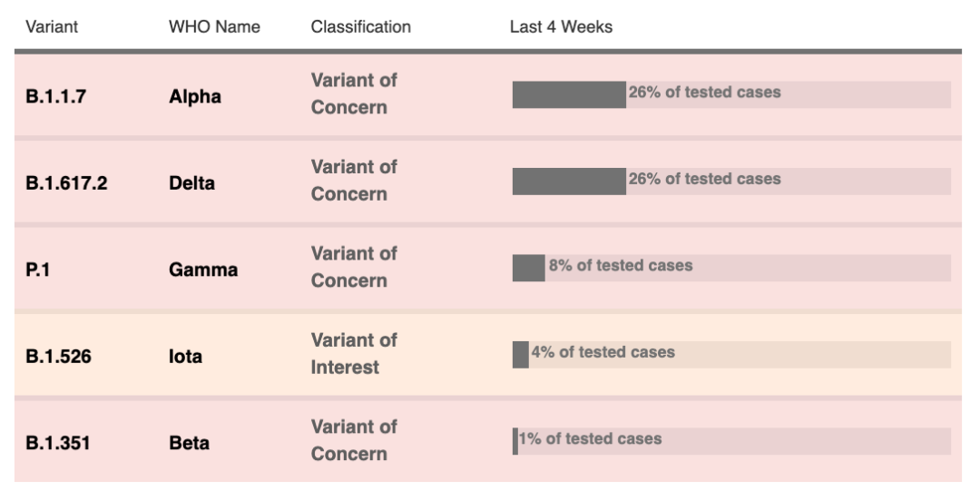Click the WHO Name column header
This screenshot has height=491, width=980.
(214, 27)
